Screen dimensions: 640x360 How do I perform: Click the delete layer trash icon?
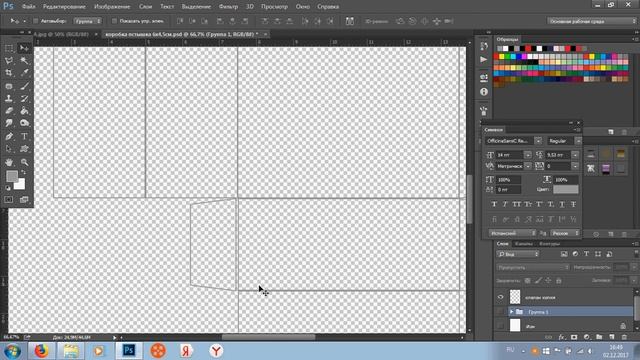(624, 337)
